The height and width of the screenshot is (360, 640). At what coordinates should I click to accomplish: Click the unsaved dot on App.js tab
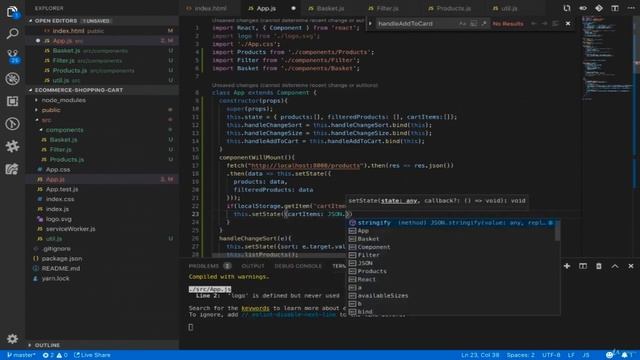[x=293, y=8]
